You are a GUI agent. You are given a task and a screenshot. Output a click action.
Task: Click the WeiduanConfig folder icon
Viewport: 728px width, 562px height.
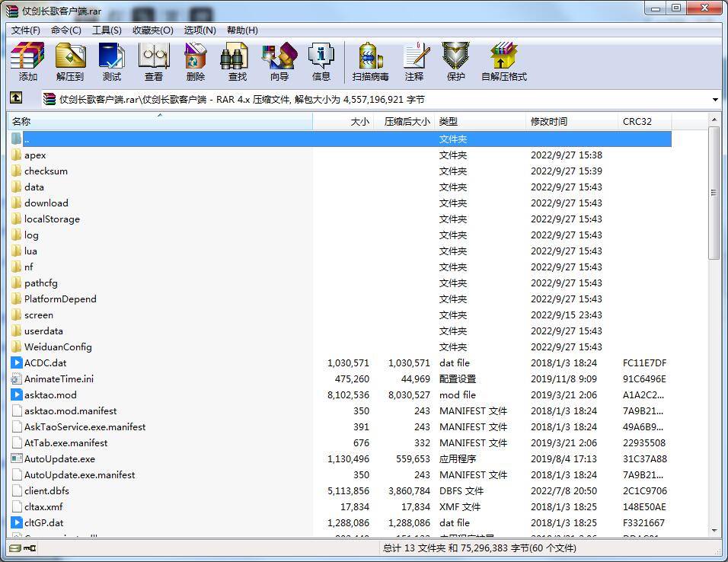coord(16,346)
